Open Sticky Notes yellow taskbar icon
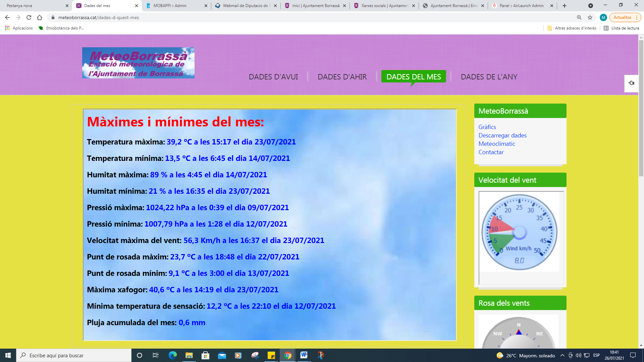This screenshot has height=362, width=644. 271,355
